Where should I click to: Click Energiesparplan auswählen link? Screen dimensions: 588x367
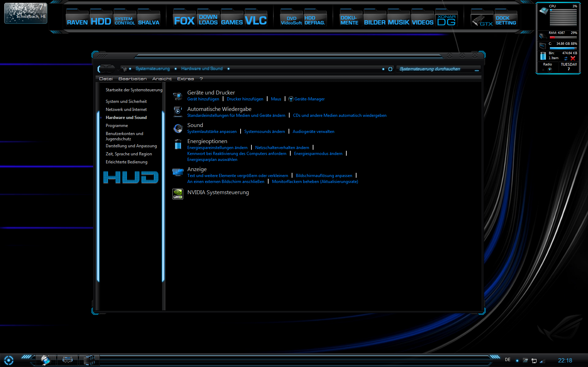click(212, 160)
